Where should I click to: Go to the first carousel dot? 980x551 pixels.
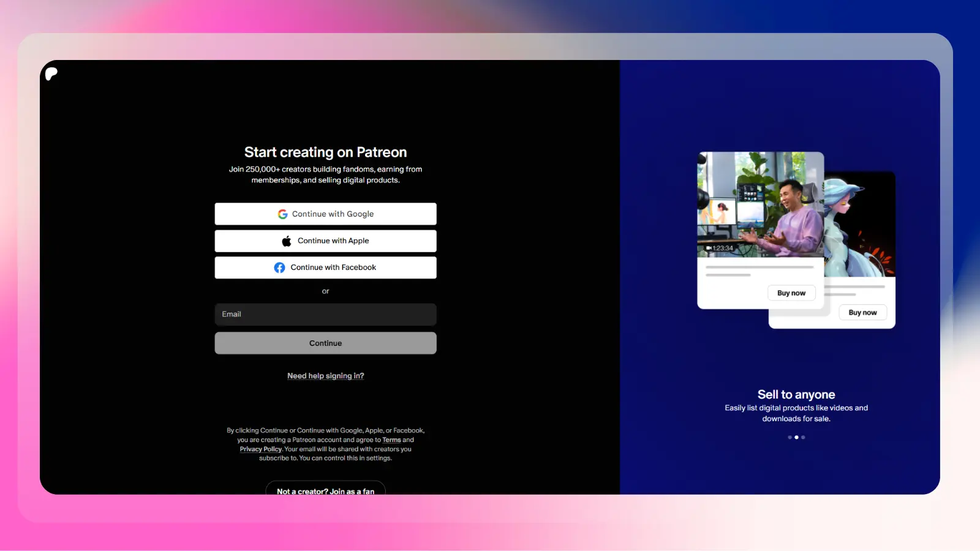[x=790, y=438]
